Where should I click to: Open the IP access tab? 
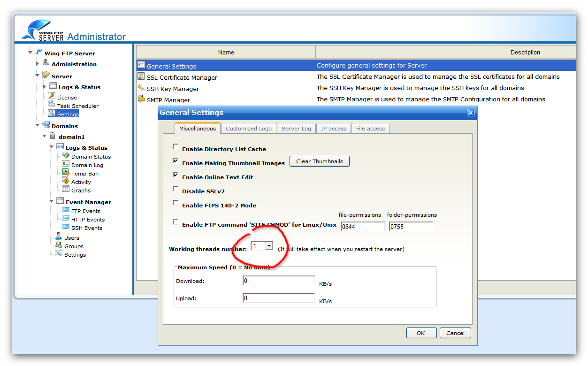pyautogui.click(x=334, y=128)
